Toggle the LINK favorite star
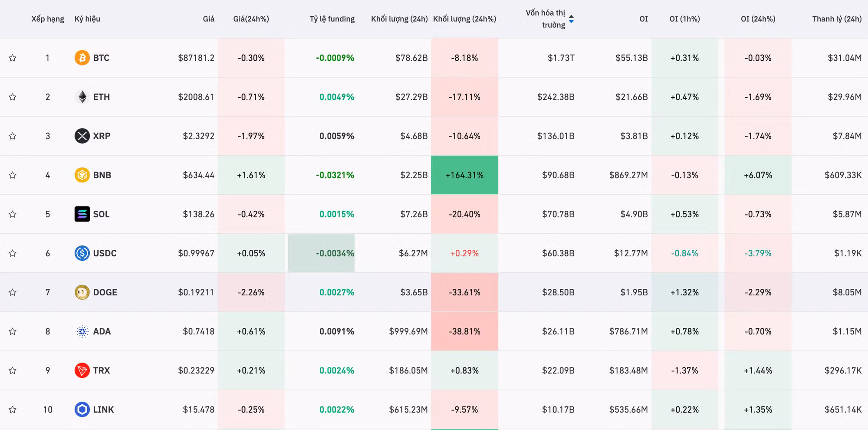The height and width of the screenshot is (430, 868). pyautogui.click(x=13, y=410)
